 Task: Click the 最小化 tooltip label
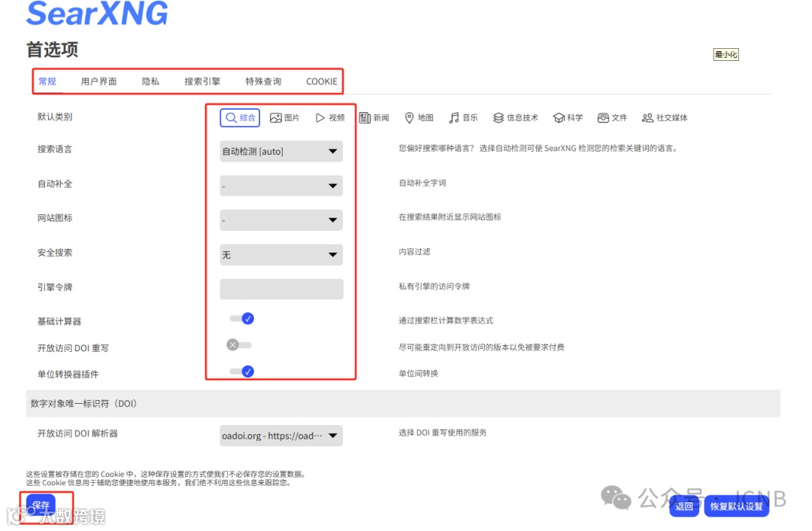pos(726,54)
